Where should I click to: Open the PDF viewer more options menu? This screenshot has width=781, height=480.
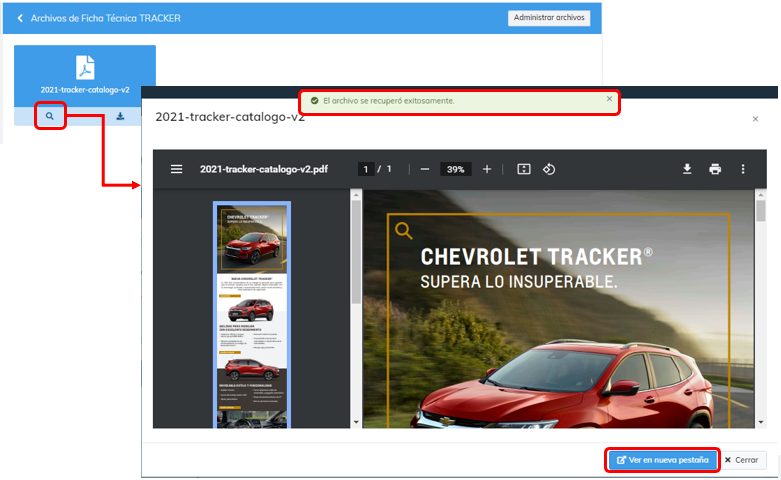pyautogui.click(x=743, y=169)
